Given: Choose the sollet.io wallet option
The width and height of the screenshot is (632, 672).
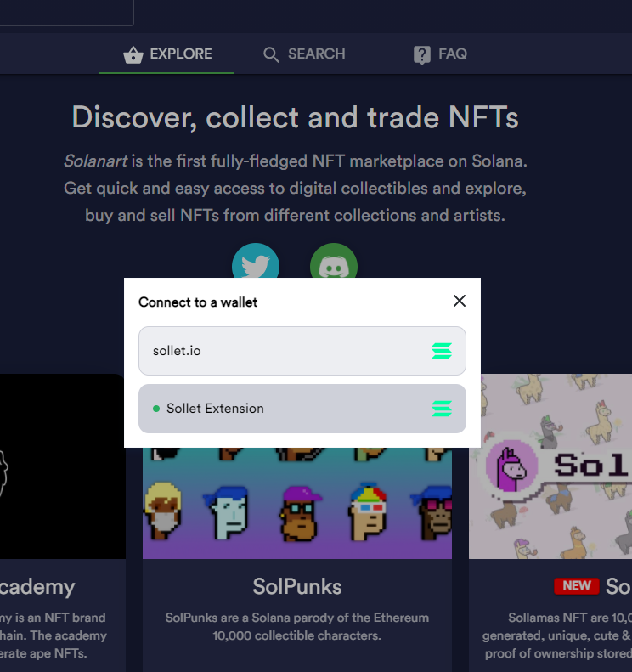Looking at the screenshot, I should click(302, 351).
